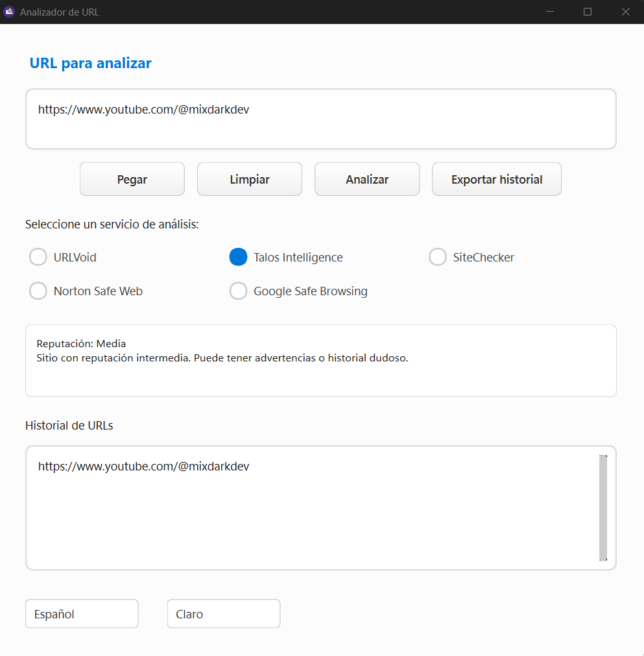Viewport: 644px width, 656px height.
Task: Focus the URL para analizar text field
Action: 320,119
